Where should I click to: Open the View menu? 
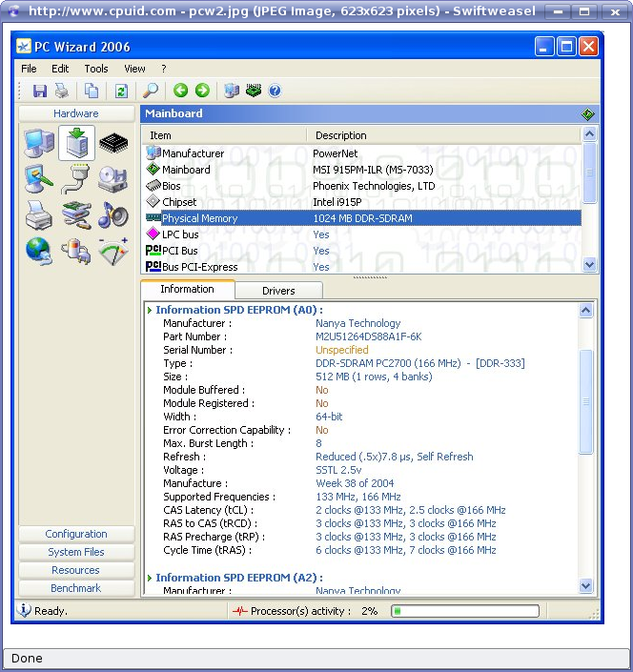pyautogui.click(x=134, y=69)
